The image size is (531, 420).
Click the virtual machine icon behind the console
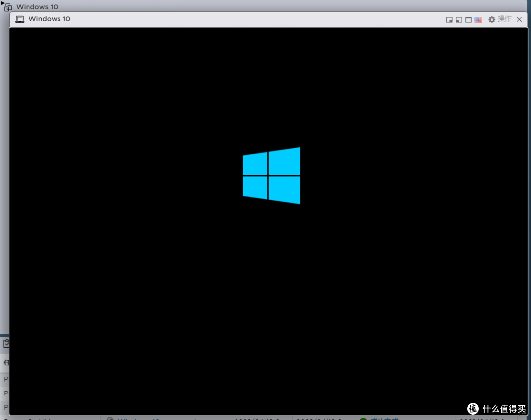[8, 7]
